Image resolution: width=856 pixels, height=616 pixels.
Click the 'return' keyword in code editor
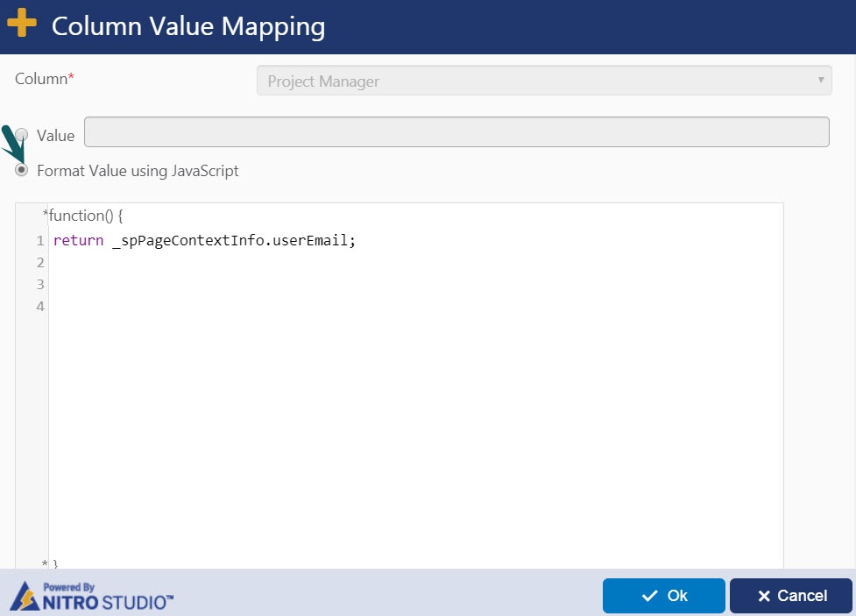click(78, 241)
